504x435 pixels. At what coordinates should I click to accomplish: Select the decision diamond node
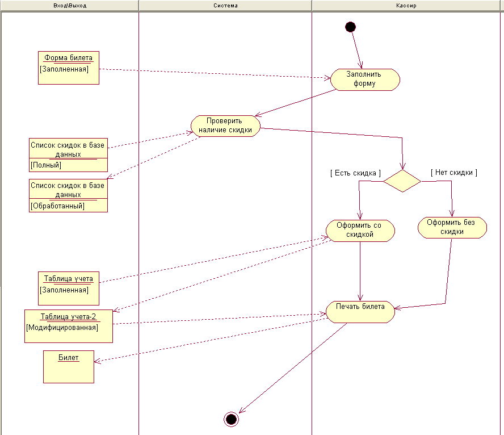pyautogui.click(x=402, y=181)
